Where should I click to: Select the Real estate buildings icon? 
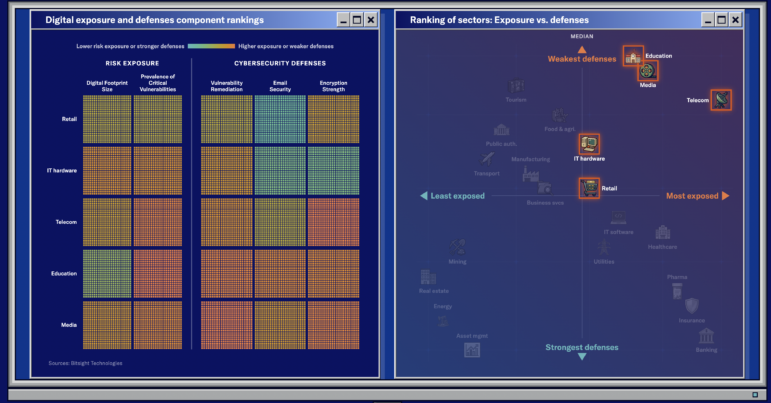coord(428,277)
